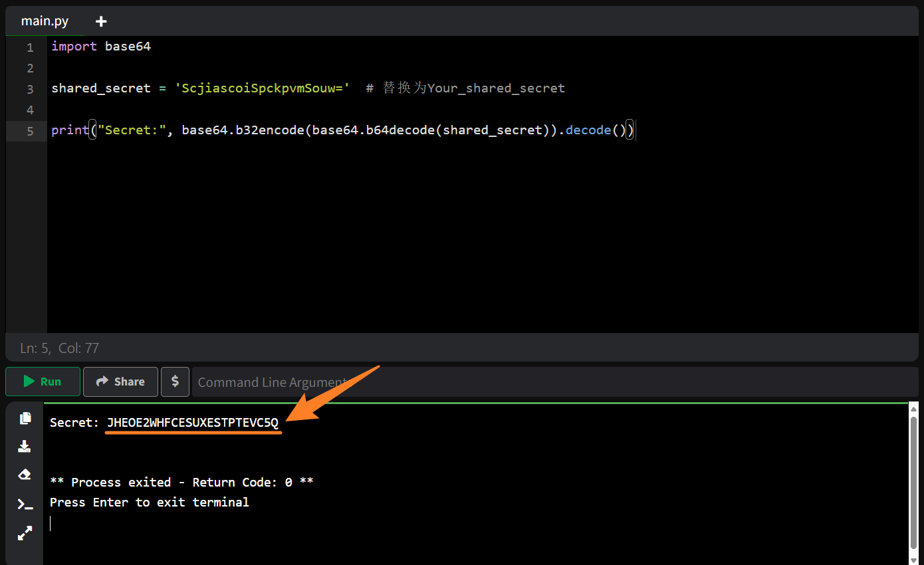Click the dollar sign button
The image size is (924, 565).
(175, 382)
